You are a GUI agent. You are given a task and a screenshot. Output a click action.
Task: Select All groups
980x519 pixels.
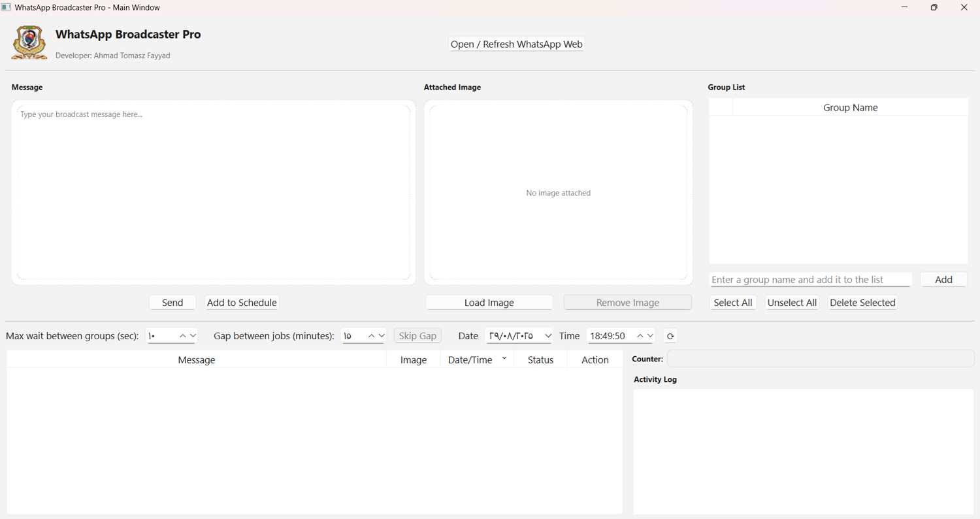click(x=733, y=303)
